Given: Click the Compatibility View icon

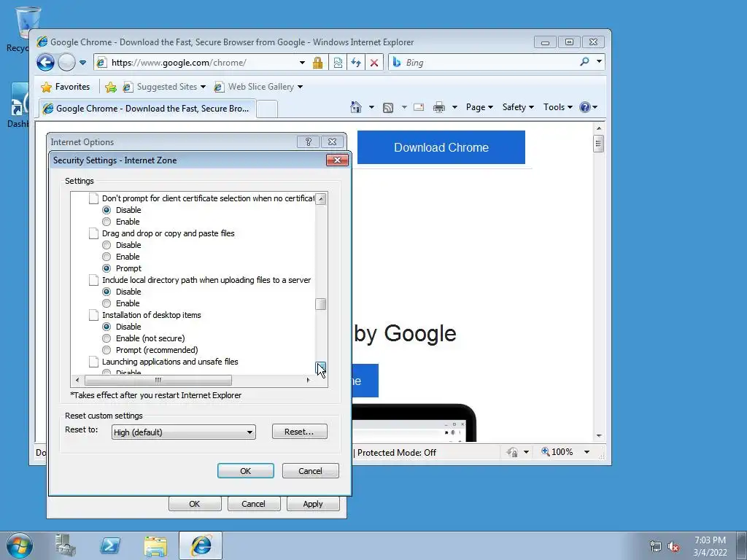Looking at the screenshot, I should (x=338, y=63).
